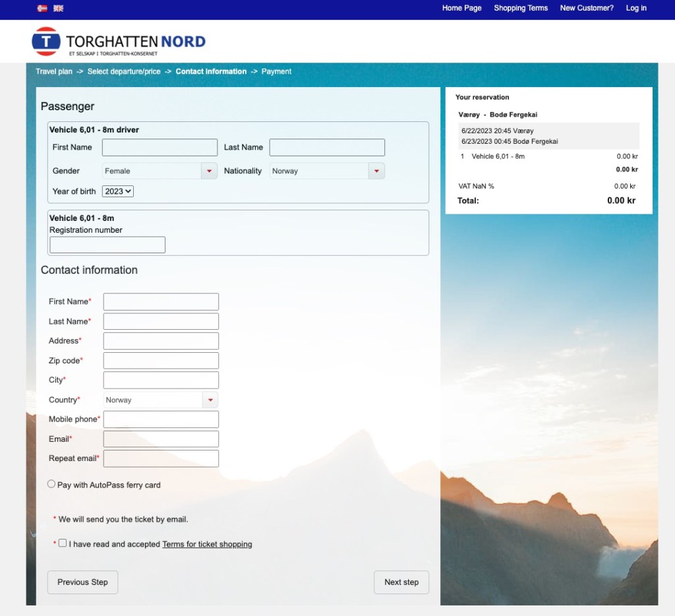
Task: Open Shopping Terms from top menu
Action: point(521,9)
